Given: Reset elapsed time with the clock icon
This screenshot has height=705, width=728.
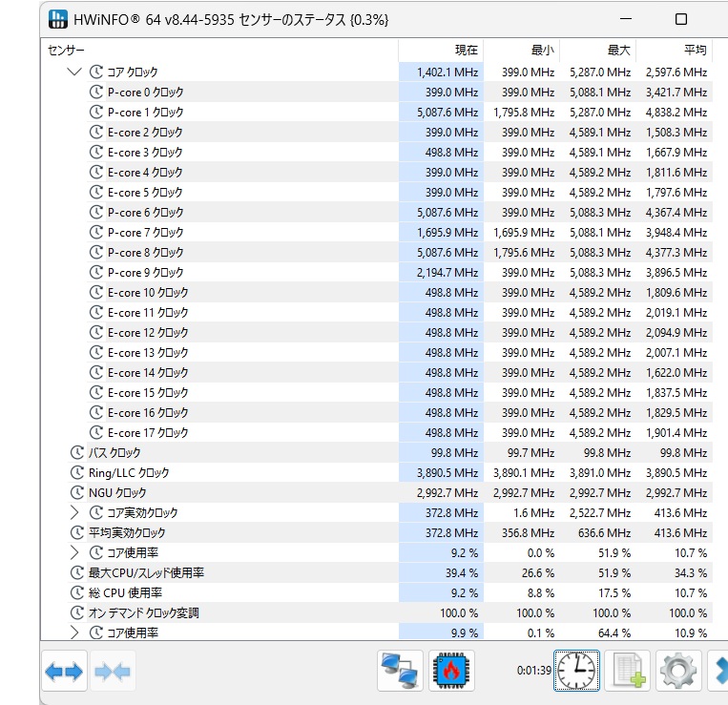Looking at the screenshot, I should pyautogui.click(x=576, y=671).
